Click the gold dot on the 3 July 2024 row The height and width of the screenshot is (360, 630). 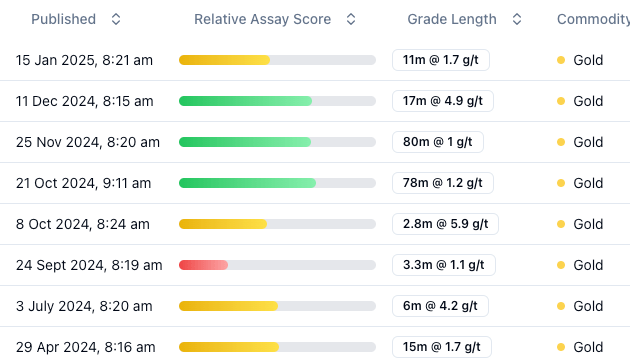(x=561, y=306)
